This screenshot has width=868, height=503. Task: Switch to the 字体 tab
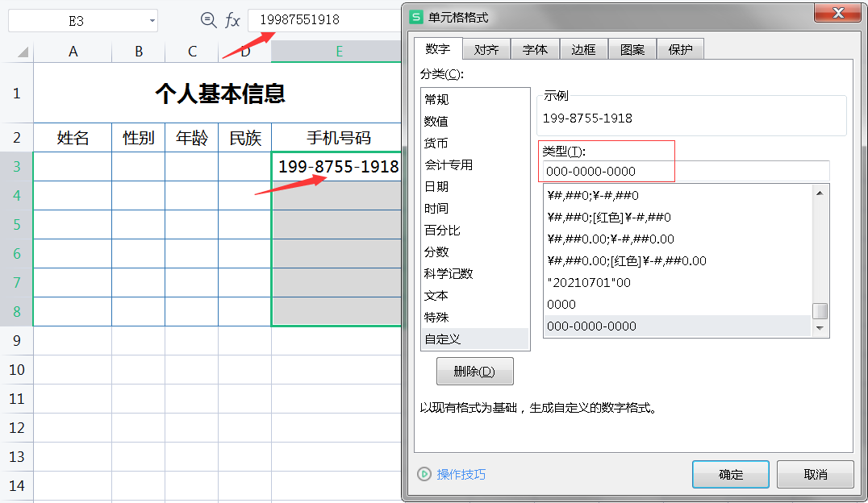point(536,50)
